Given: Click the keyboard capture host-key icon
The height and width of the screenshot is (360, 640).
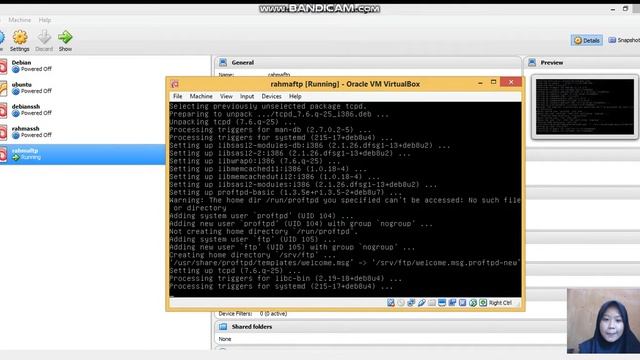Looking at the screenshot, I should pos(483,302).
